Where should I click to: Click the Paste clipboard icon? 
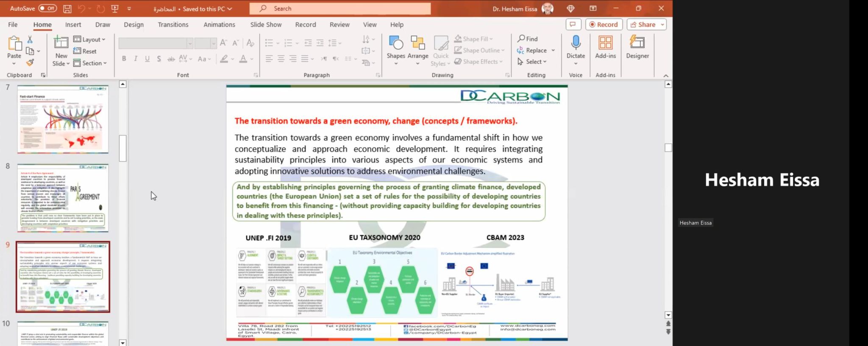click(x=14, y=44)
